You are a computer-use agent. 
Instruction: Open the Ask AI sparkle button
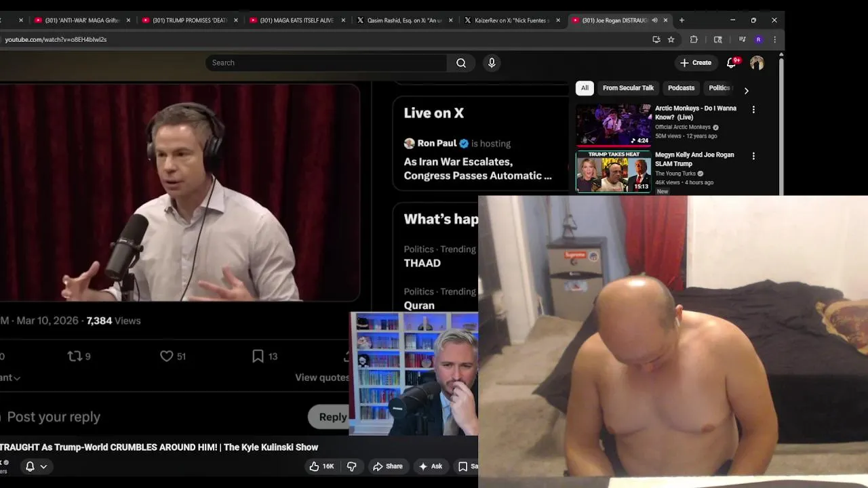431,466
